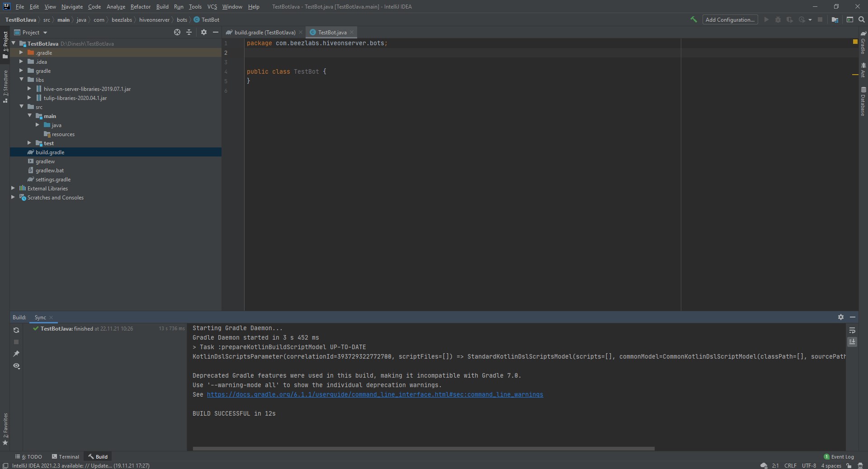This screenshot has height=469, width=868.
Task: Collapse the libs folder
Action: click(21, 80)
